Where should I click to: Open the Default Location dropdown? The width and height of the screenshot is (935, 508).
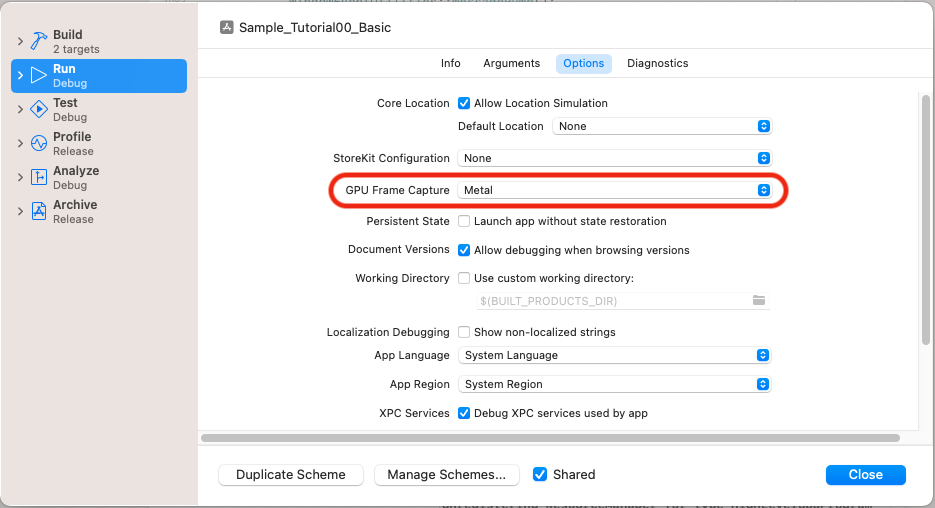662,126
